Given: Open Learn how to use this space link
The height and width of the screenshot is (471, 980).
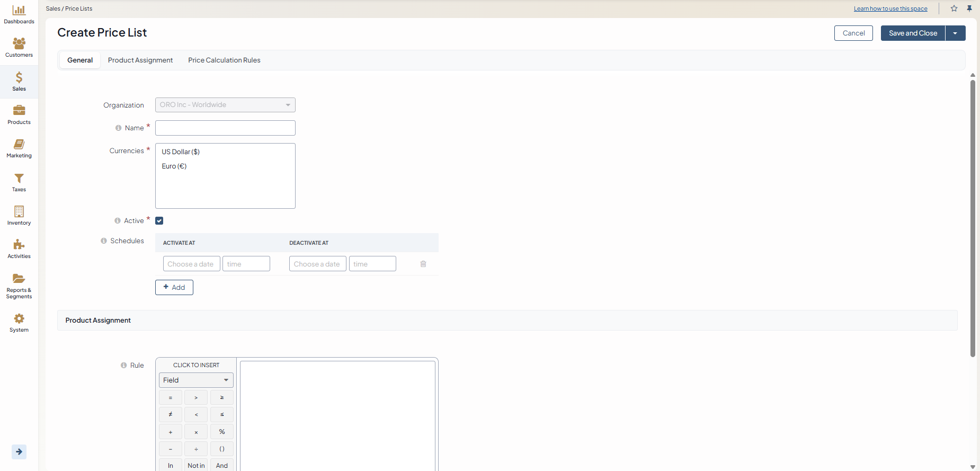Looking at the screenshot, I should 890,9.
